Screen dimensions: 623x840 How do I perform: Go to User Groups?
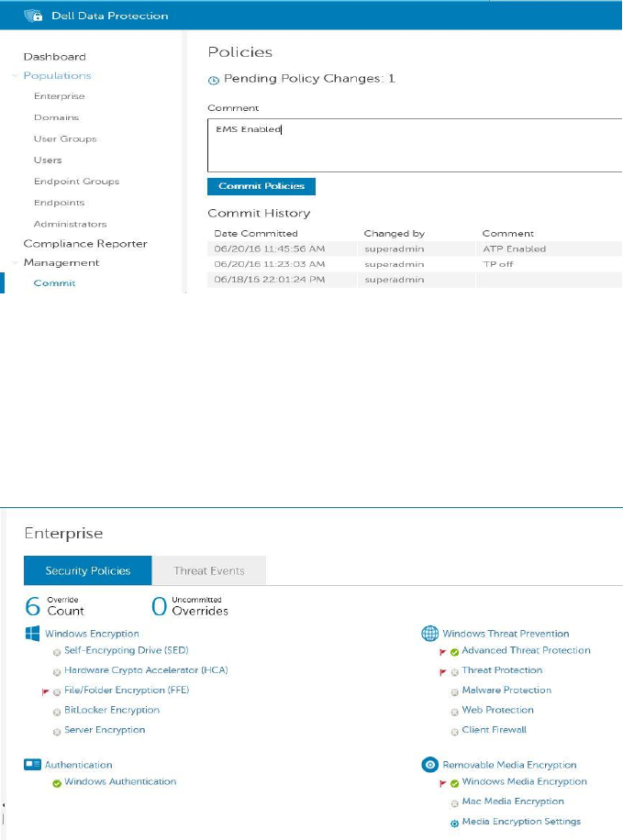point(65,138)
